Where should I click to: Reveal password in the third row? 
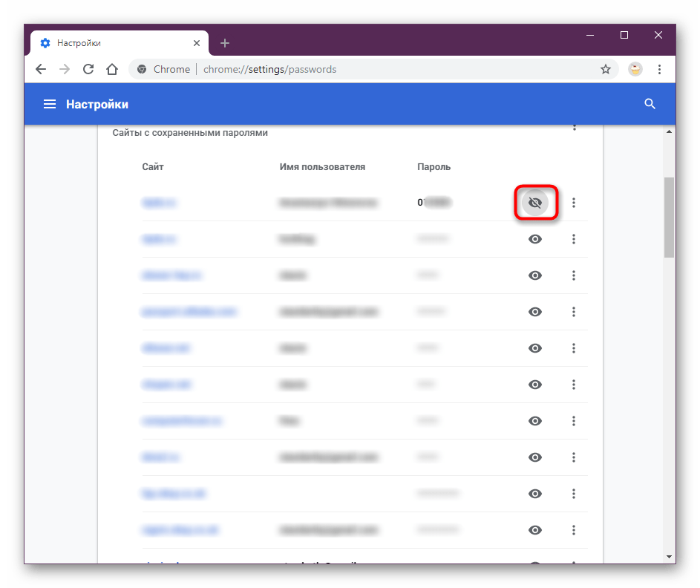click(x=534, y=275)
